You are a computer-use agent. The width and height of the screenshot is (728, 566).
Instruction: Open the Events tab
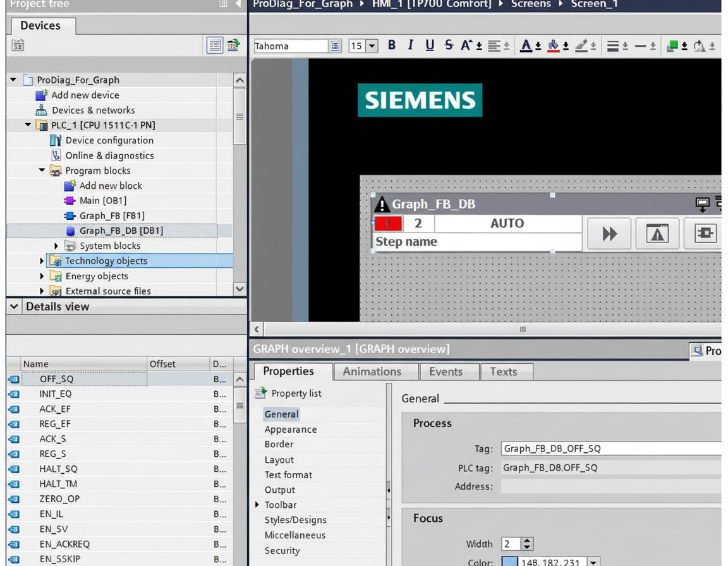[446, 371]
